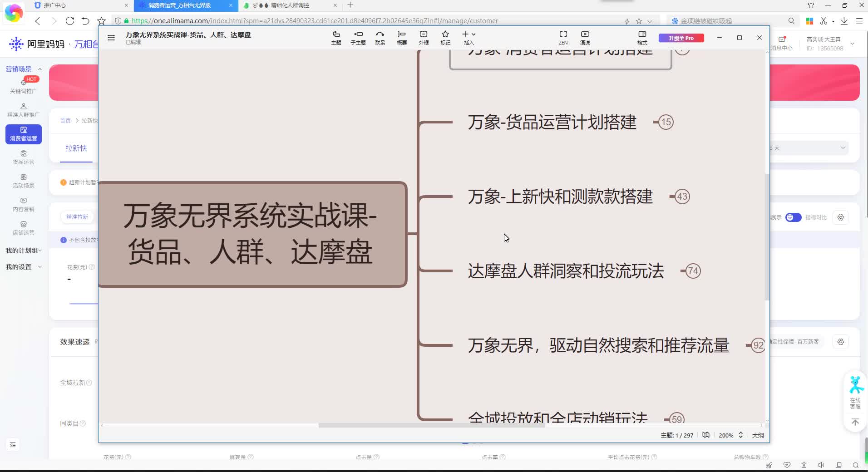Expand the collapsed count 59 node

click(677, 419)
